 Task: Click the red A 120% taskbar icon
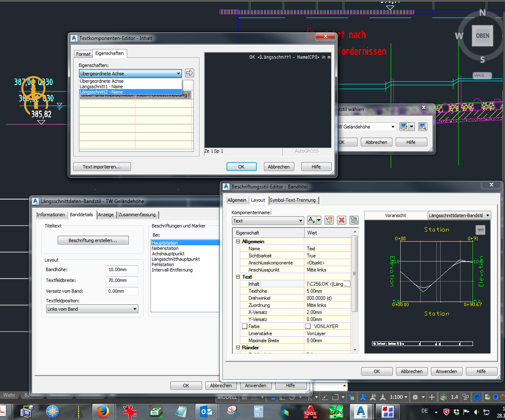[310, 412]
